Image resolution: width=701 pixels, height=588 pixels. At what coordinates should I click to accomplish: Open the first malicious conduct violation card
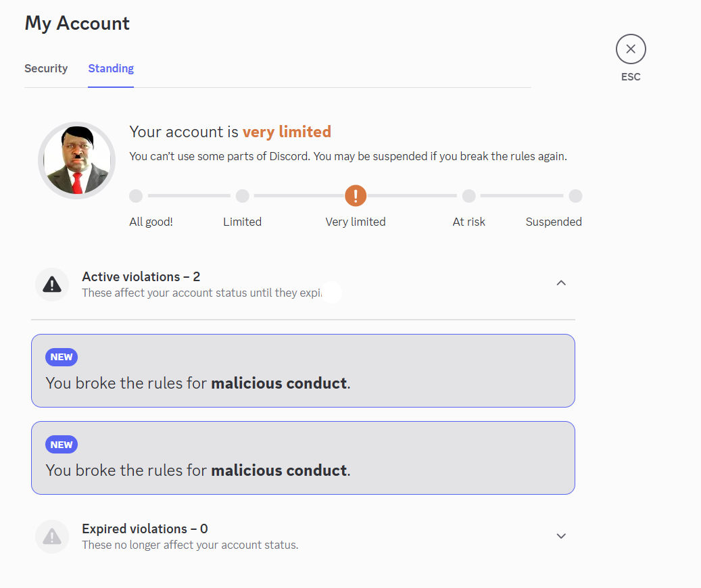click(x=303, y=370)
